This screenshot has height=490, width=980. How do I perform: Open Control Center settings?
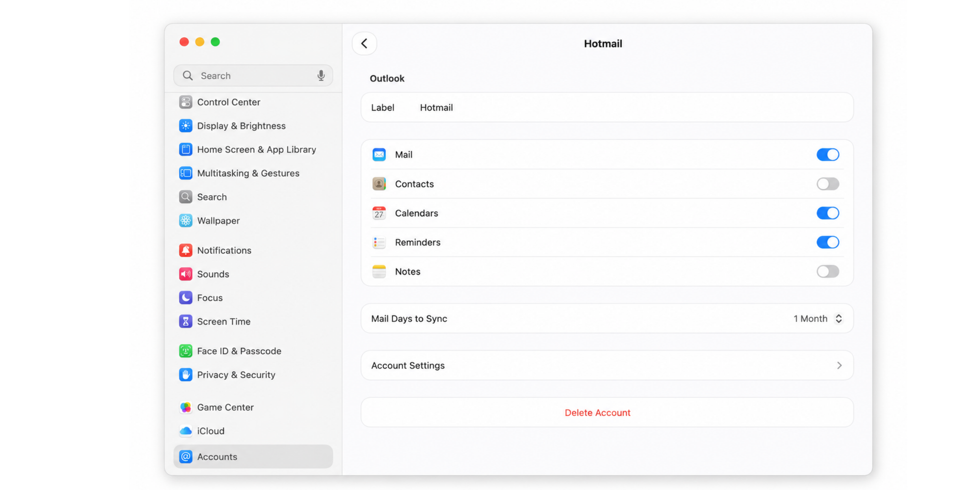click(253, 102)
